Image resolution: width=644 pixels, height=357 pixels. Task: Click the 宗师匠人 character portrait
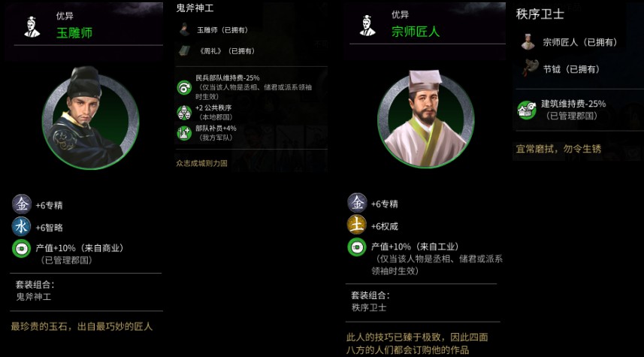426,118
